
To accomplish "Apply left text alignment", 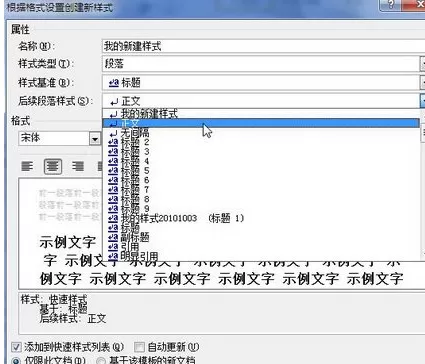I will (27, 166).
